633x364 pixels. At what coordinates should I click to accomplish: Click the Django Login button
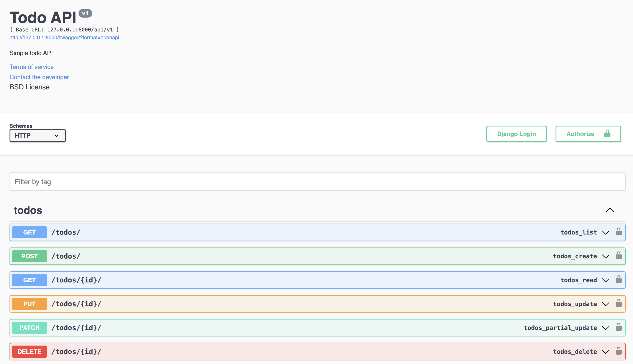point(517,133)
